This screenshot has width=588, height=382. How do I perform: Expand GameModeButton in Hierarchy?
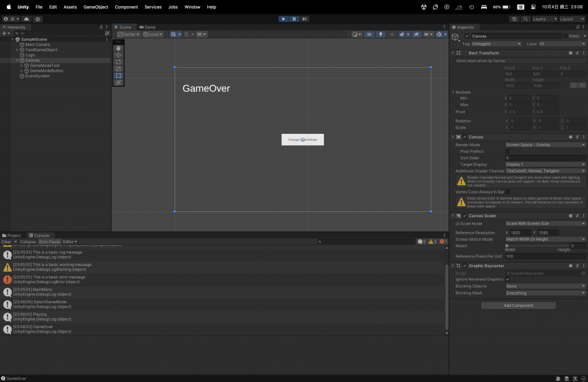[x=21, y=71]
